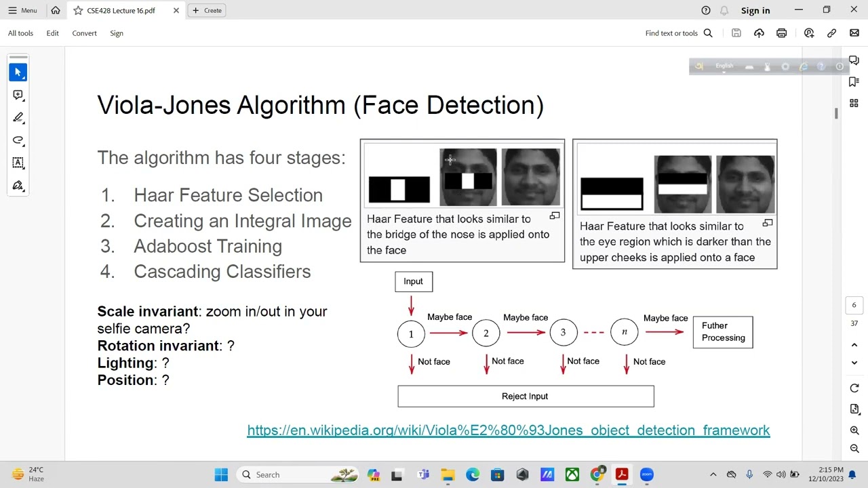Choose the Add comment tool
The width and height of the screenshot is (868, 488).
point(18,95)
